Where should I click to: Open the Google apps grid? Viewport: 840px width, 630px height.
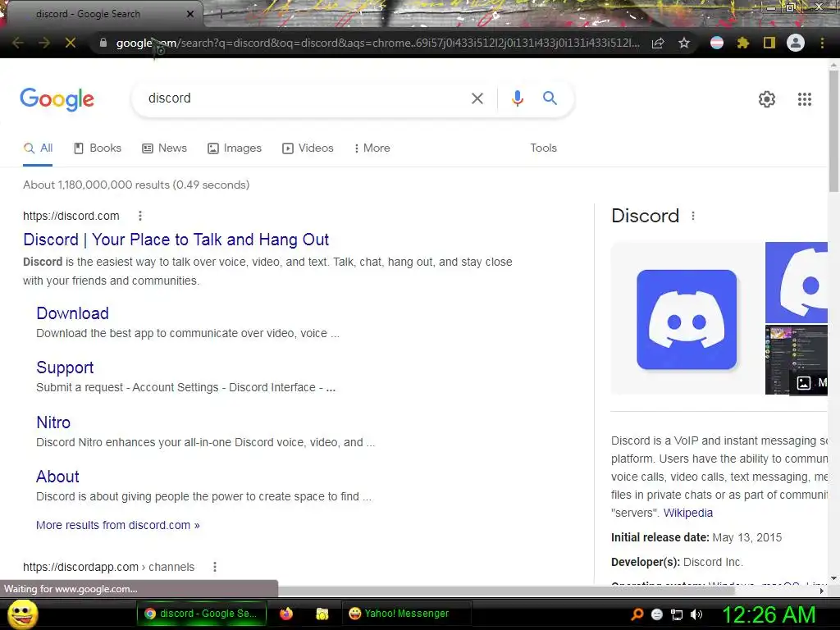click(805, 99)
